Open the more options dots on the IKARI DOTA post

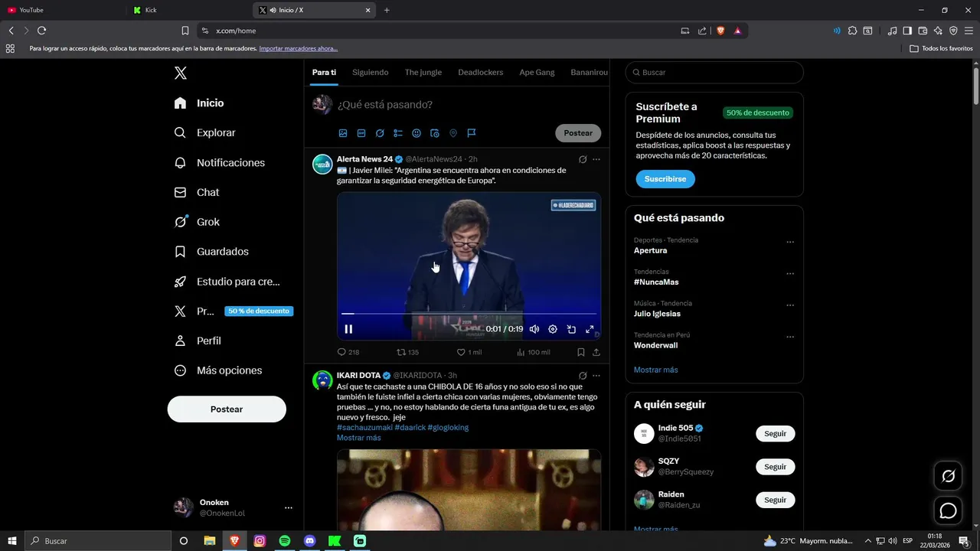pyautogui.click(x=596, y=376)
